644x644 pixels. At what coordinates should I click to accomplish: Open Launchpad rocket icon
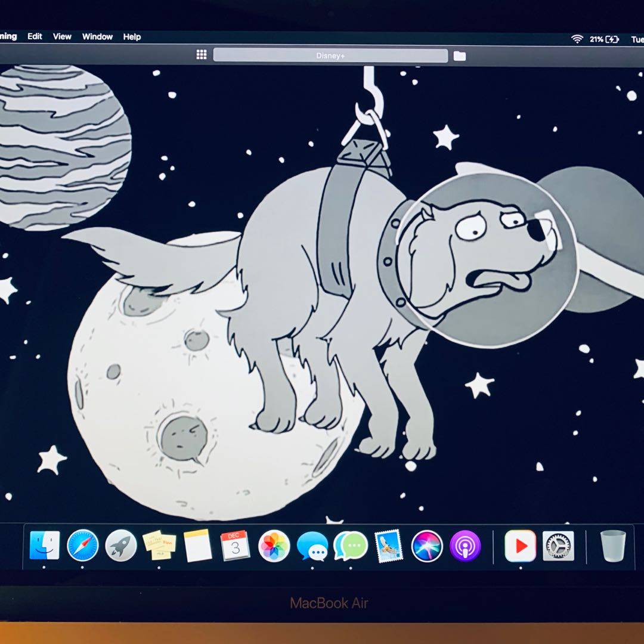coord(121,546)
